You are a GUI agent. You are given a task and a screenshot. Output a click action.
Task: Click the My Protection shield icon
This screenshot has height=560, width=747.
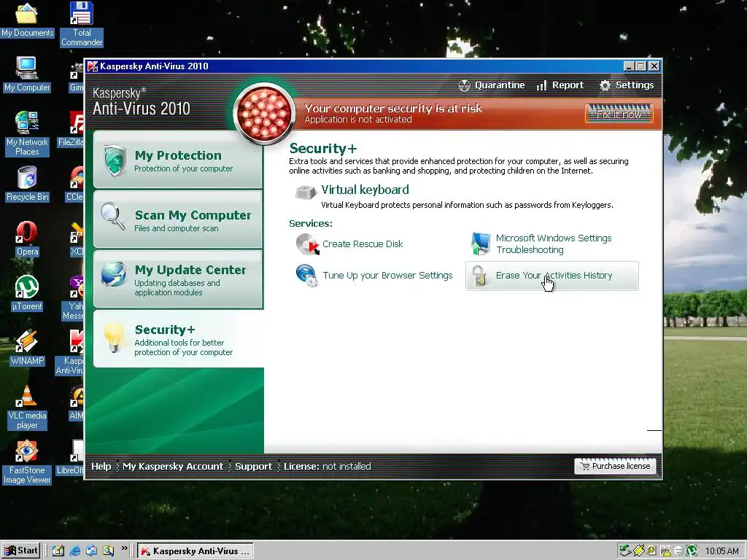(115, 160)
